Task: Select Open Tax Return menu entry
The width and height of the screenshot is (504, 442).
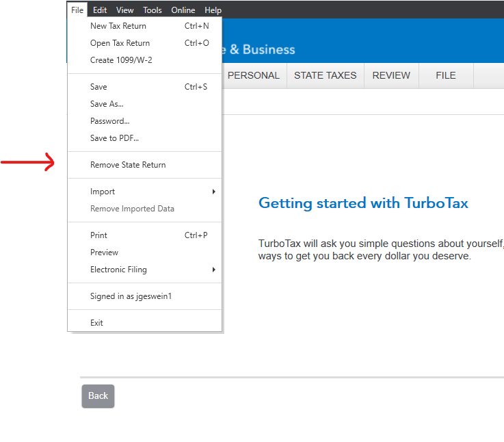Action: [145, 43]
